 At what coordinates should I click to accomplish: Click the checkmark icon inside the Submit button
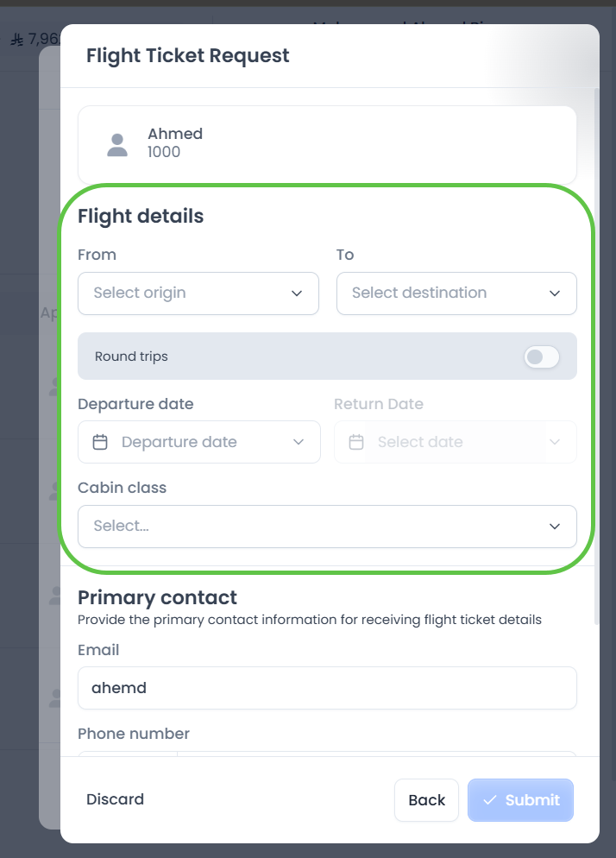[490, 800]
